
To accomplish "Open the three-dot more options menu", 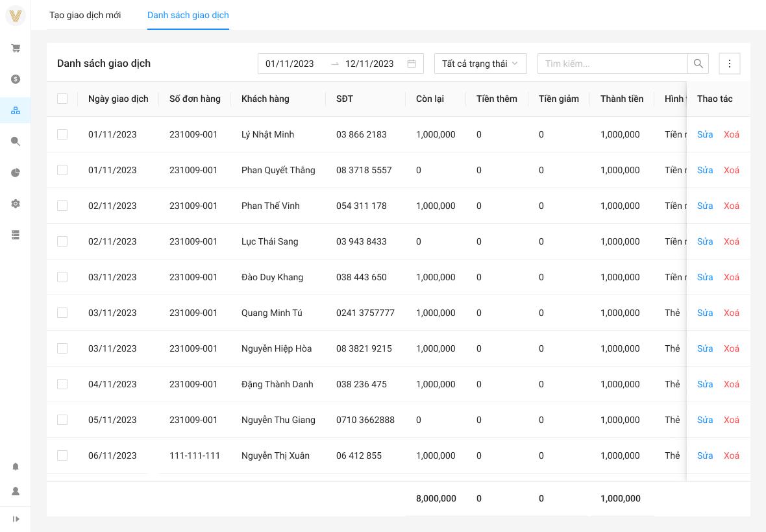I will coord(730,64).
